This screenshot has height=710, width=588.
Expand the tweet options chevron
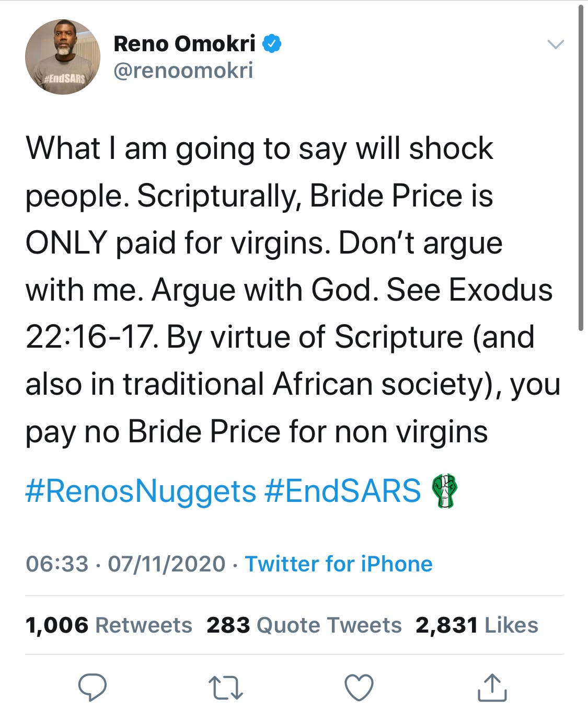(x=555, y=44)
